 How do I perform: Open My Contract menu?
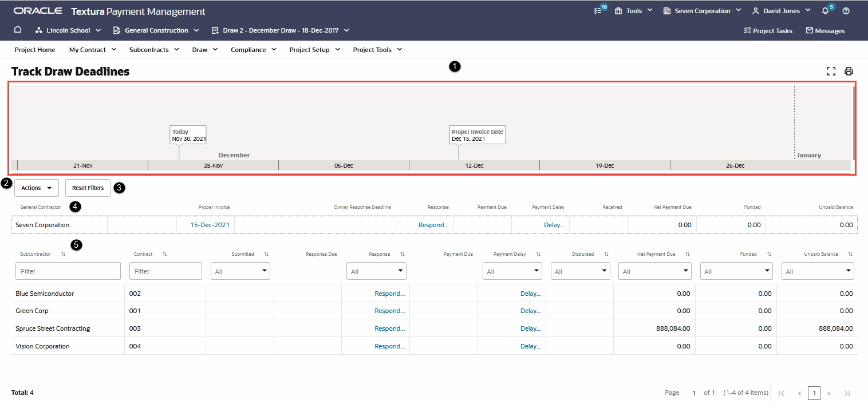point(93,50)
